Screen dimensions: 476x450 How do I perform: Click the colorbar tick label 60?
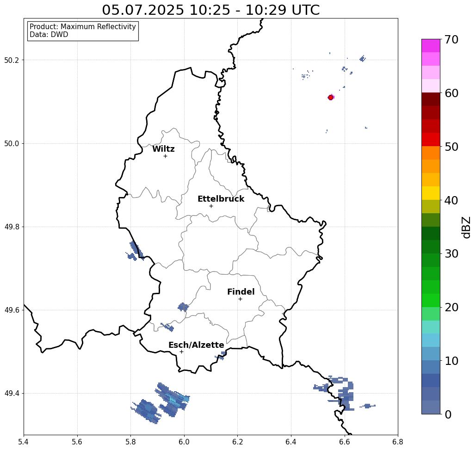click(x=451, y=93)
